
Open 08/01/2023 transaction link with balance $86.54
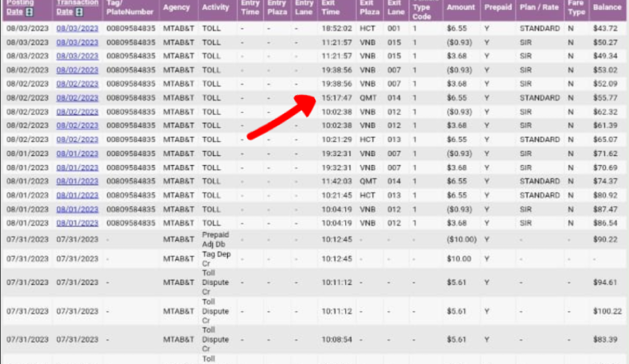click(77, 223)
